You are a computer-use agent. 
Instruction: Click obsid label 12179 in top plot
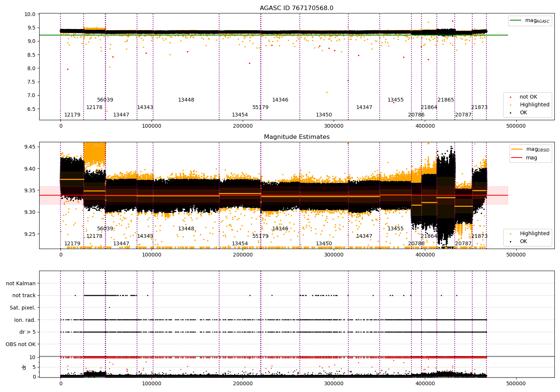click(72, 115)
